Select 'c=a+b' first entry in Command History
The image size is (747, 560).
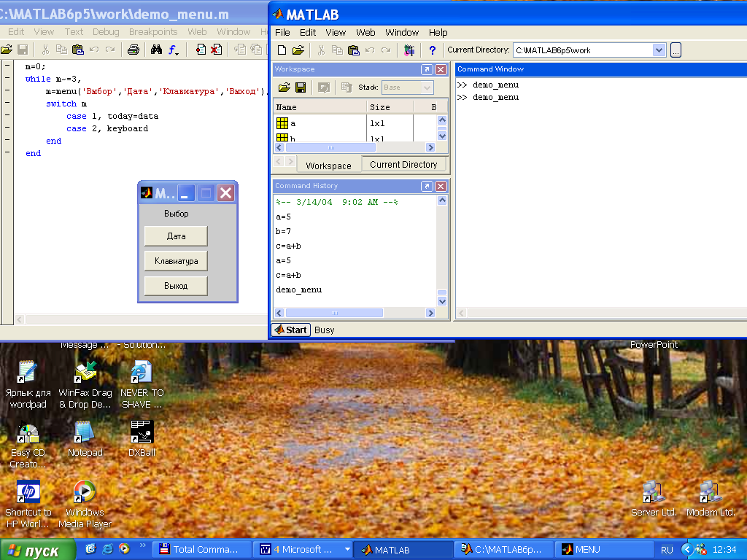click(x=288, y=246)
